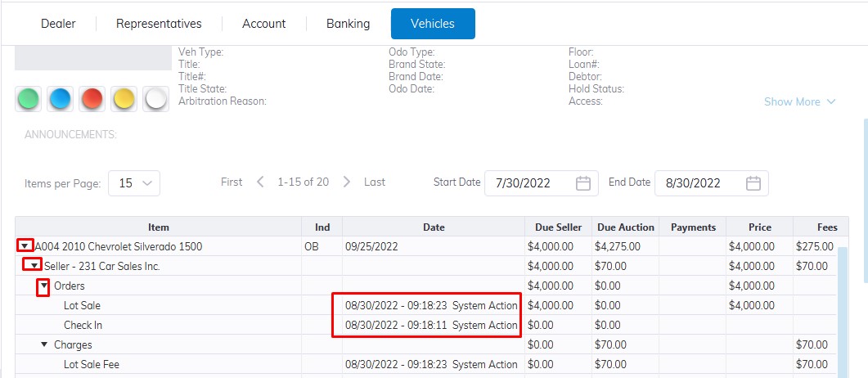Click the white status light button
The image size is (868, 378).
pos(155,99)
